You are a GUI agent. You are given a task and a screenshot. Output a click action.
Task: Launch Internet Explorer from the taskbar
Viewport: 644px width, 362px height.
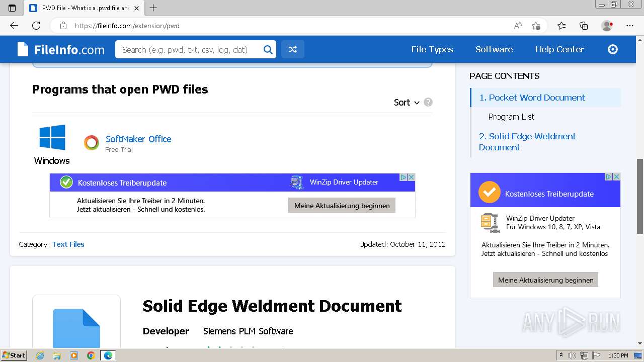click(40, 355)
